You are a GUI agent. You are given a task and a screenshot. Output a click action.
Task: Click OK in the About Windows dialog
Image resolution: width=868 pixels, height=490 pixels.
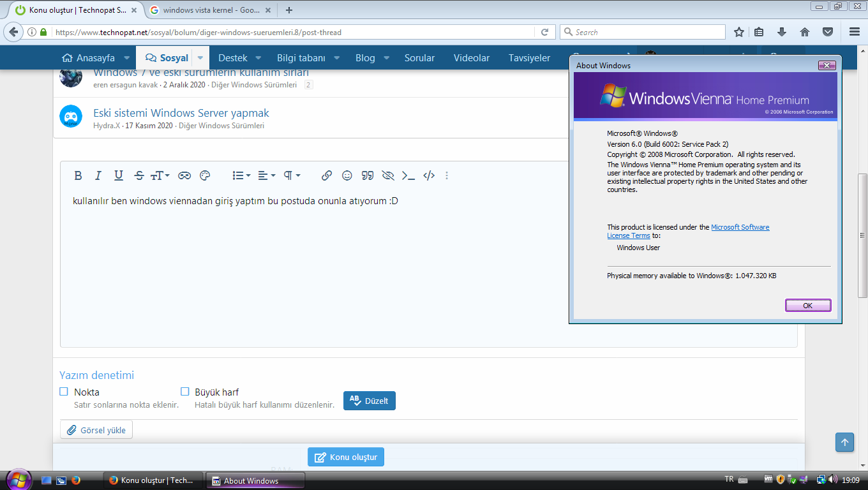[x=808, y=306]
